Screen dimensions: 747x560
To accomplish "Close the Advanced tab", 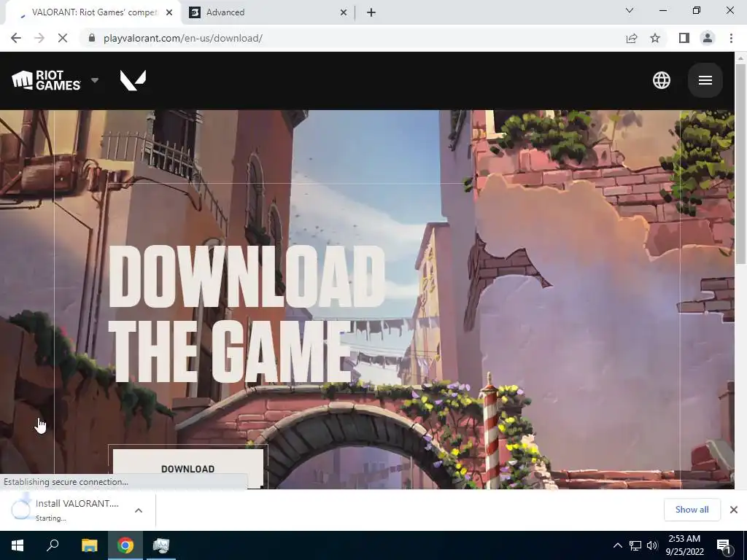I will [344, 12].
